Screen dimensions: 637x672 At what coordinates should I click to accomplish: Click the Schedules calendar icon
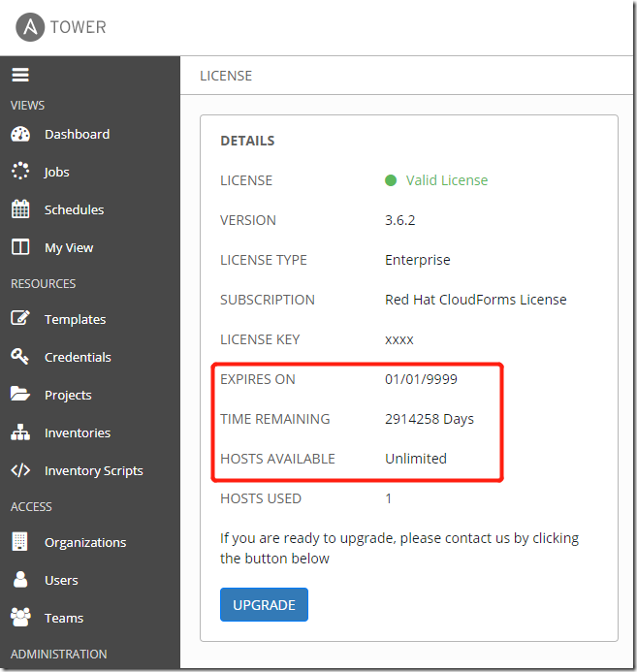pos(20,209)
